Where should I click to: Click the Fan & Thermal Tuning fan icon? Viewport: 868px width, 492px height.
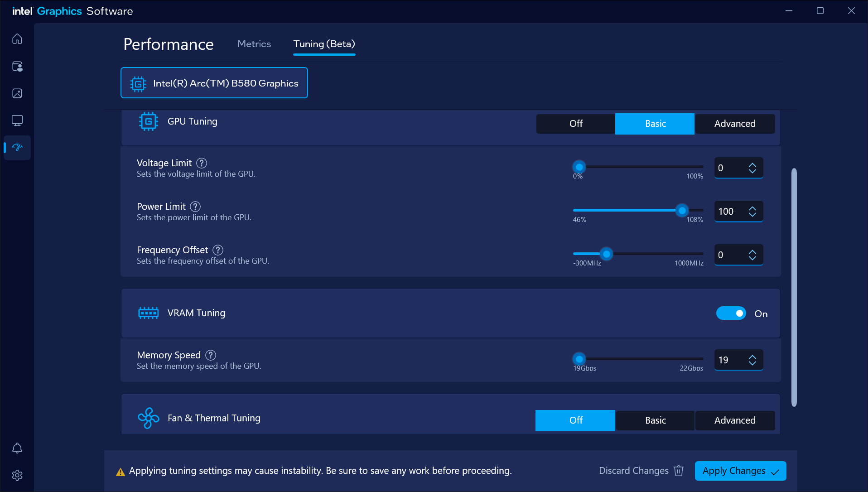(148, 418)
